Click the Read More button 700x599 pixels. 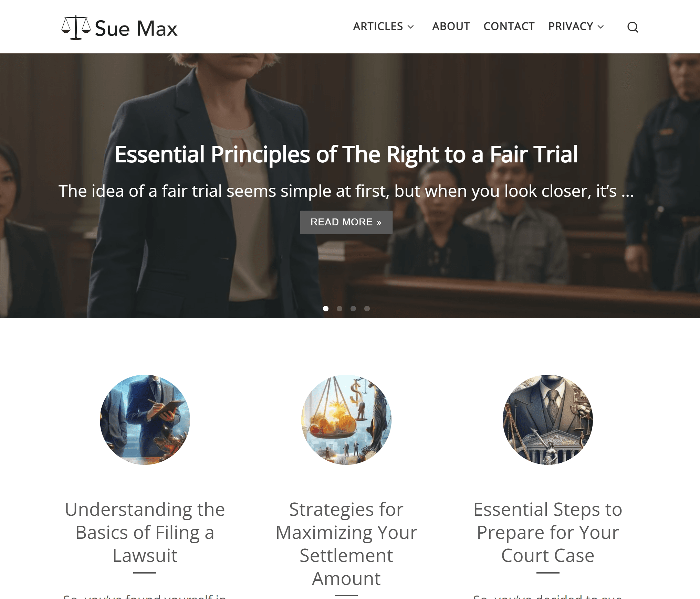[x=346, y=222]
